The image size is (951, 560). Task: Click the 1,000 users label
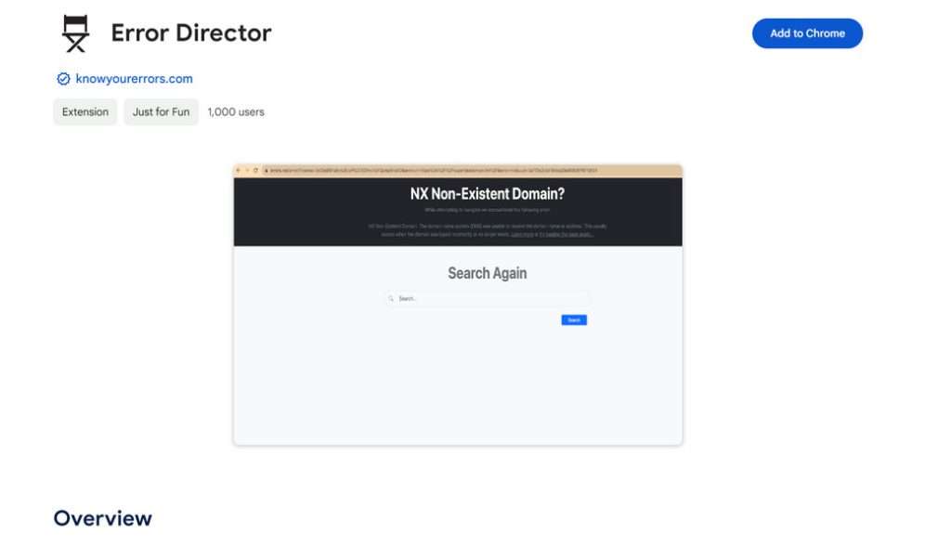pyautogui.click(x=237, y=111)
